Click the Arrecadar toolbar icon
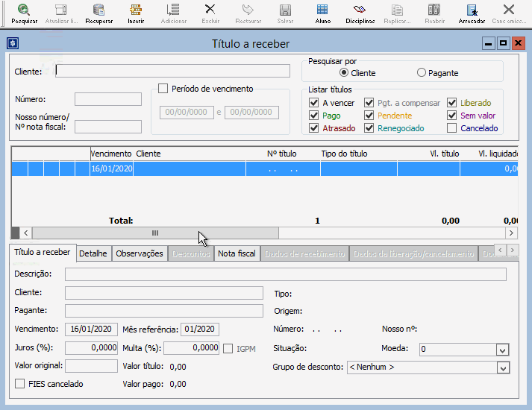The width and height of the screenshot is (532, 410). pyautogui.click(x=472, y=12)
